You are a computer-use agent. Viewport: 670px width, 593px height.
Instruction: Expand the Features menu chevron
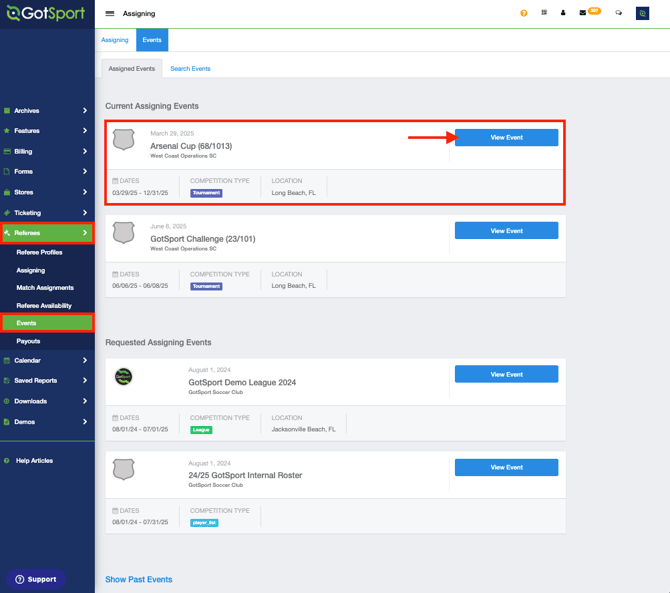click(85, 131)
